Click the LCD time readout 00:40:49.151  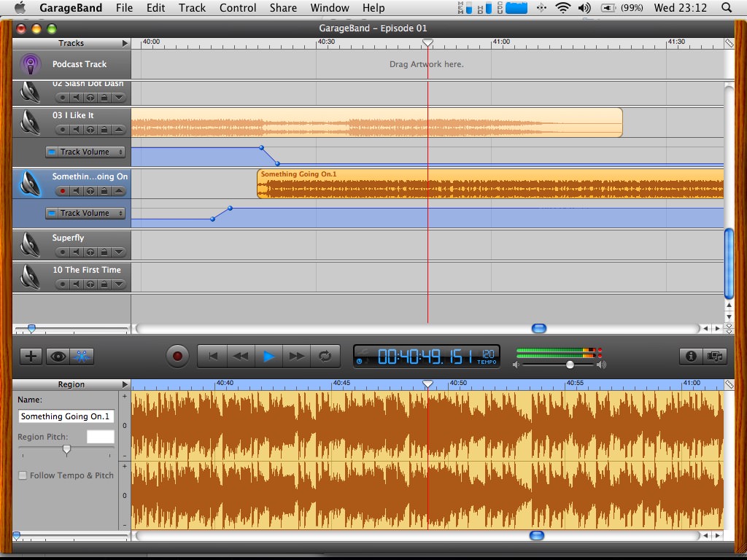[425, 356]
